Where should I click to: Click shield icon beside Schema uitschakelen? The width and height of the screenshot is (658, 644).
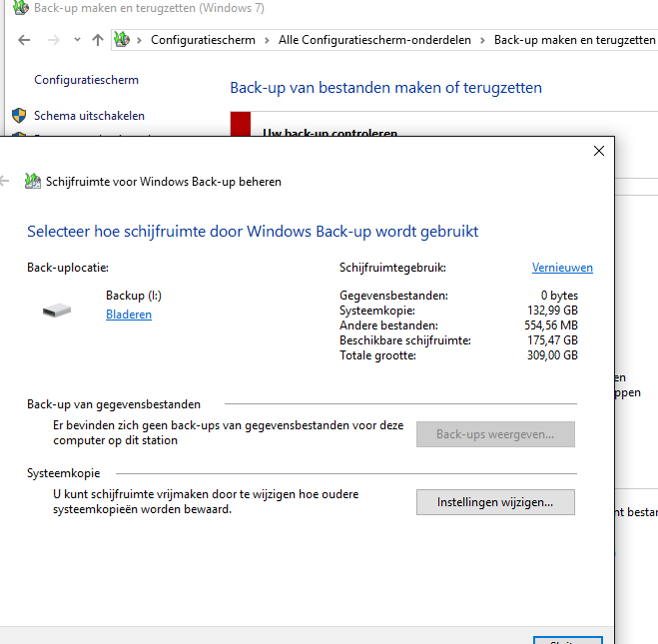[19, 116]
